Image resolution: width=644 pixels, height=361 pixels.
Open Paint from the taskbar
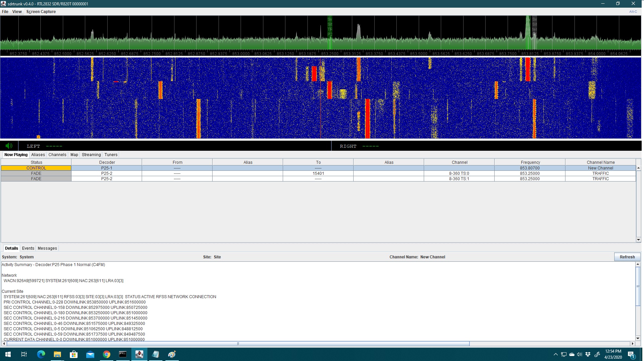(172, 354)
